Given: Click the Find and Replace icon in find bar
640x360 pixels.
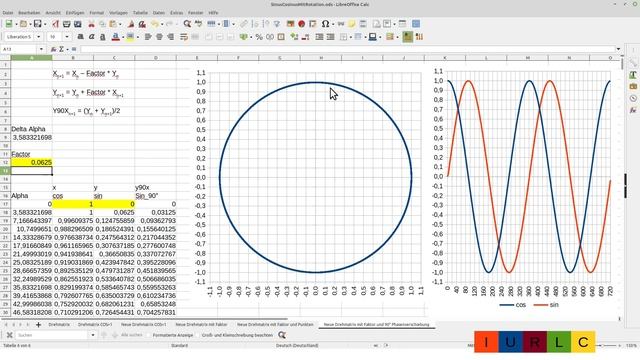Looking at the screenshot, I should click(282, 335).
